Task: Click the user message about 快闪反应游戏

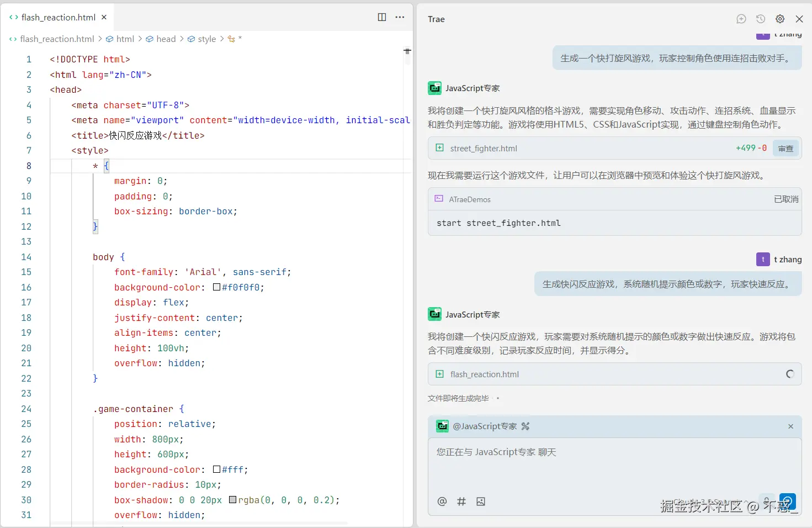Action: tap(668, 284)
